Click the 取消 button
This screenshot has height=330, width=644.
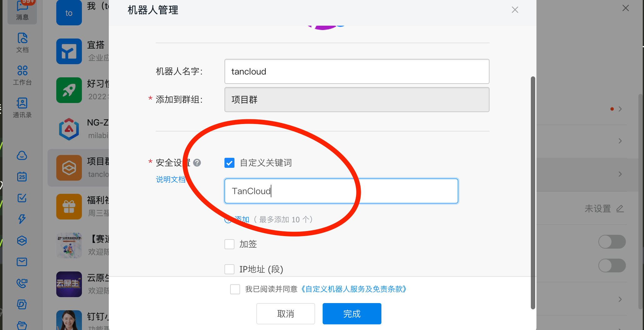coord(285,314)
